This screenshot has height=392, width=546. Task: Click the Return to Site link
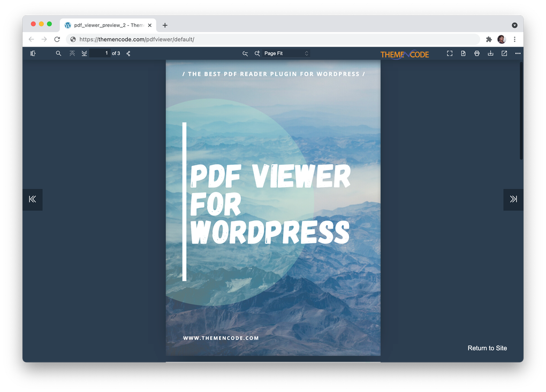tap(487, 348)
